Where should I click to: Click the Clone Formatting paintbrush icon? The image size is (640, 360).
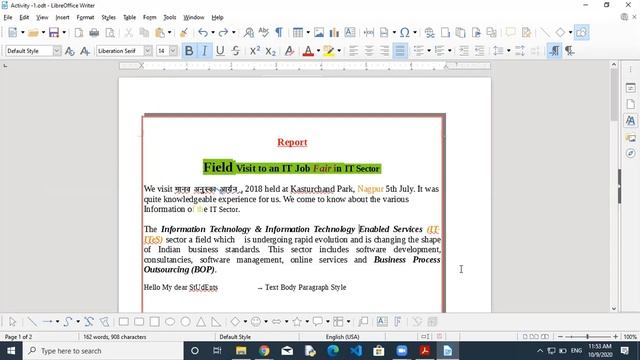(184, 33)
